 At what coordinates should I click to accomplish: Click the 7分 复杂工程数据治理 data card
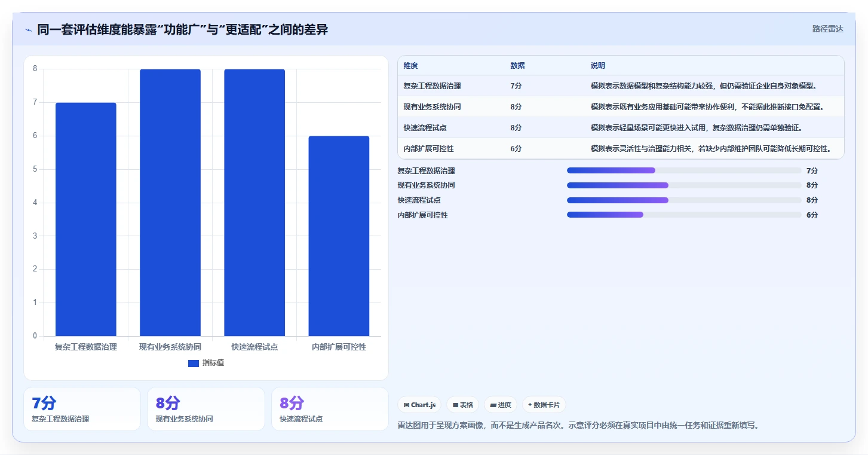[82, 409]
